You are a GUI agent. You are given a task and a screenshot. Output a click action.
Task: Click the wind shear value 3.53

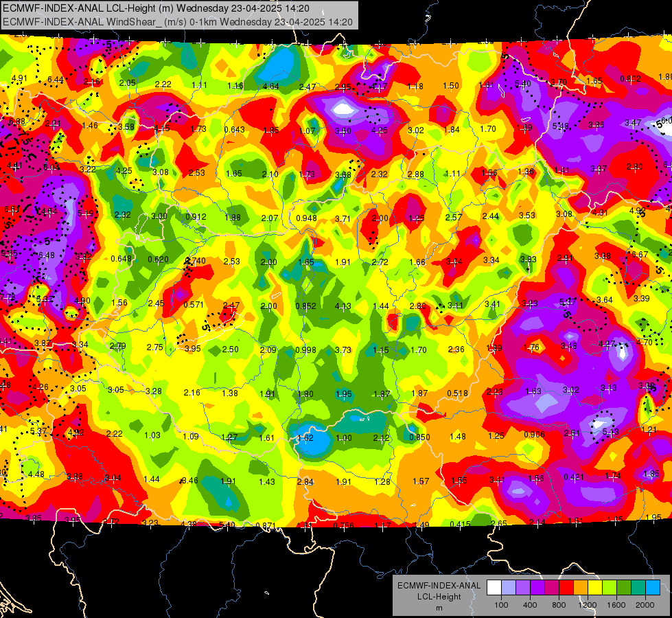(527, 216)
